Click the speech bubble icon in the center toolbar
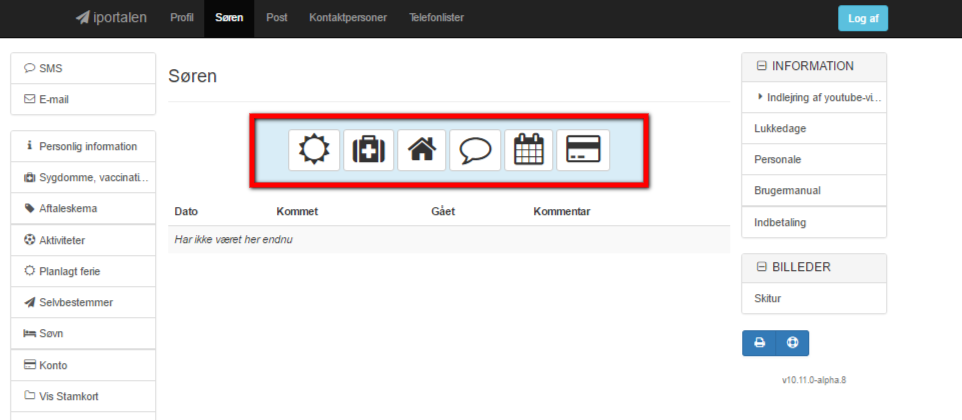 coord(475,150)
